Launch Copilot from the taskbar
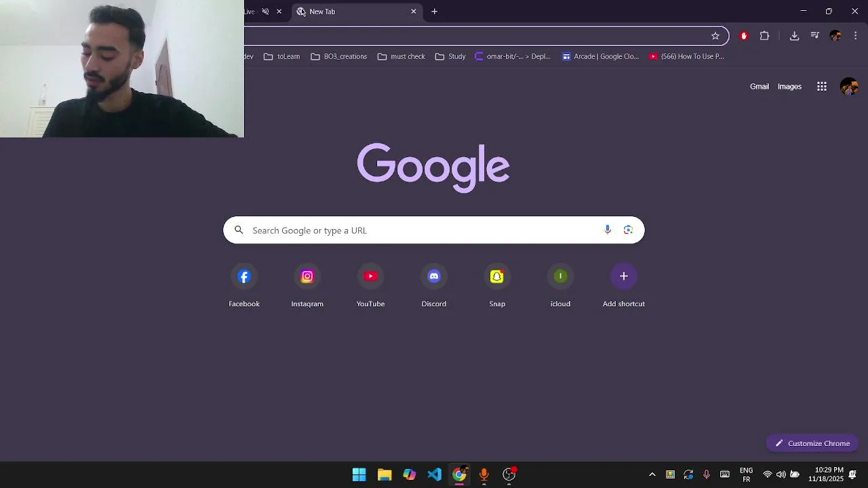 tap(410, 474)
